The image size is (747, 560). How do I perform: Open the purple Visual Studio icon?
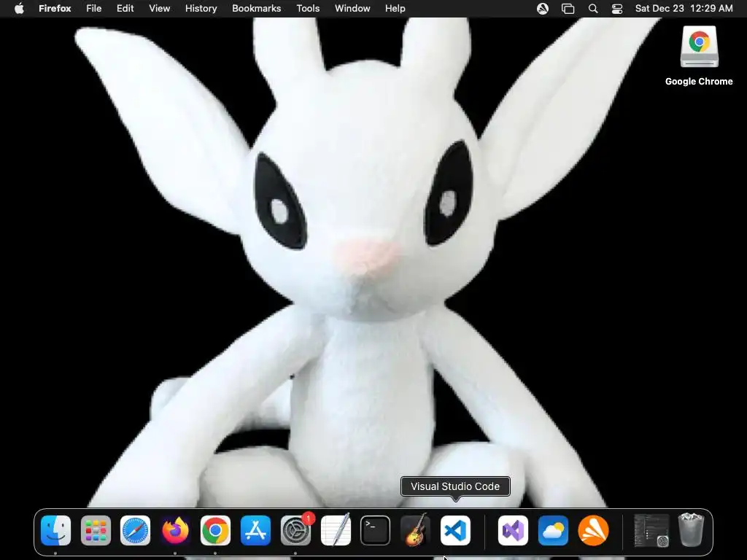513,531
